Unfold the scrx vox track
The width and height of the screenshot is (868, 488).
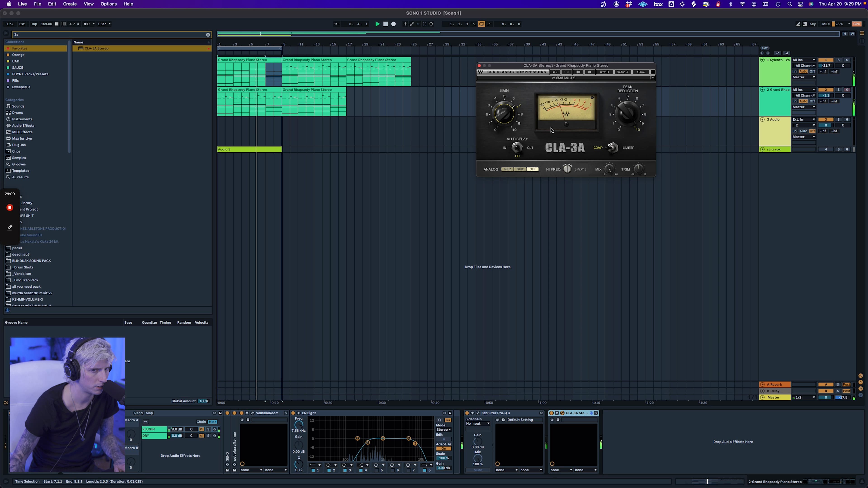762,150
